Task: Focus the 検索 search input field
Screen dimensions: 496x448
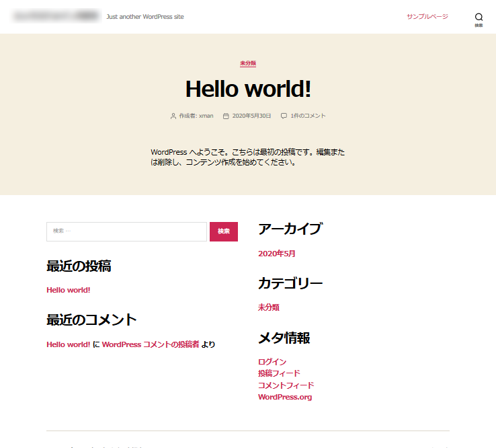Action: pos(126,231)
